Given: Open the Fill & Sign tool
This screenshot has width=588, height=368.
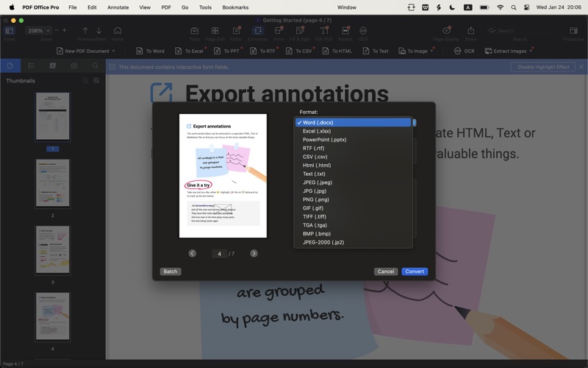Looking at the screenshot, I should tap(300, 31).
